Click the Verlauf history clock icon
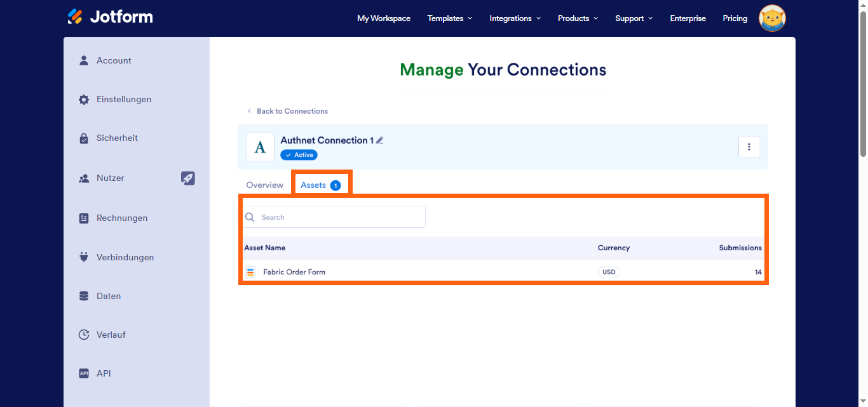Screen dimensions: 868x407 click(x=84, y=335)
